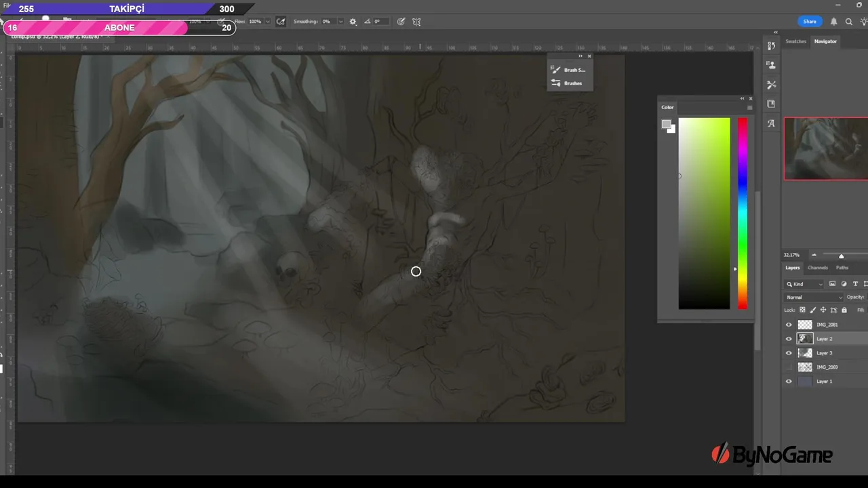This screenshot has width=868, height=488.
Task: Switch to the Swatches tab
Action: point(795,41)
